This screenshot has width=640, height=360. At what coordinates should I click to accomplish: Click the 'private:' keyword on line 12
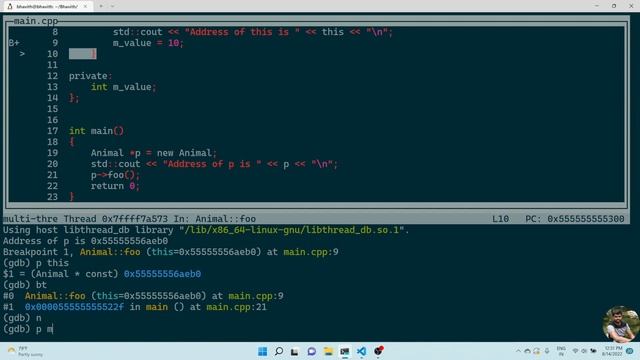click(x=90, y=76)
